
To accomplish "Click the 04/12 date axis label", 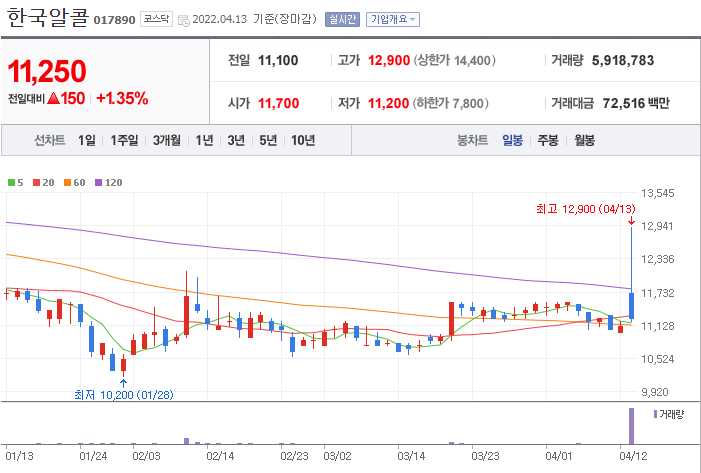I will pyautogui.click(x=633, y=456).
